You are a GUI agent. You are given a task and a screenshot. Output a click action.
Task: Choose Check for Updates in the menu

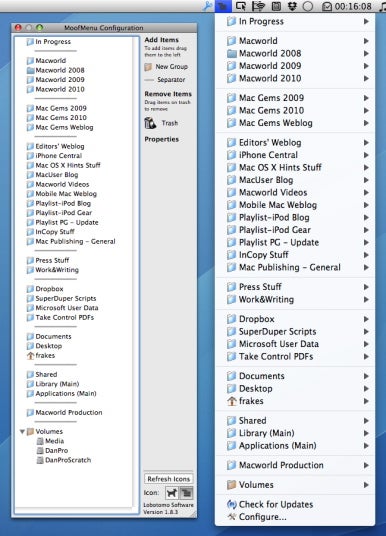coord(295,504)
